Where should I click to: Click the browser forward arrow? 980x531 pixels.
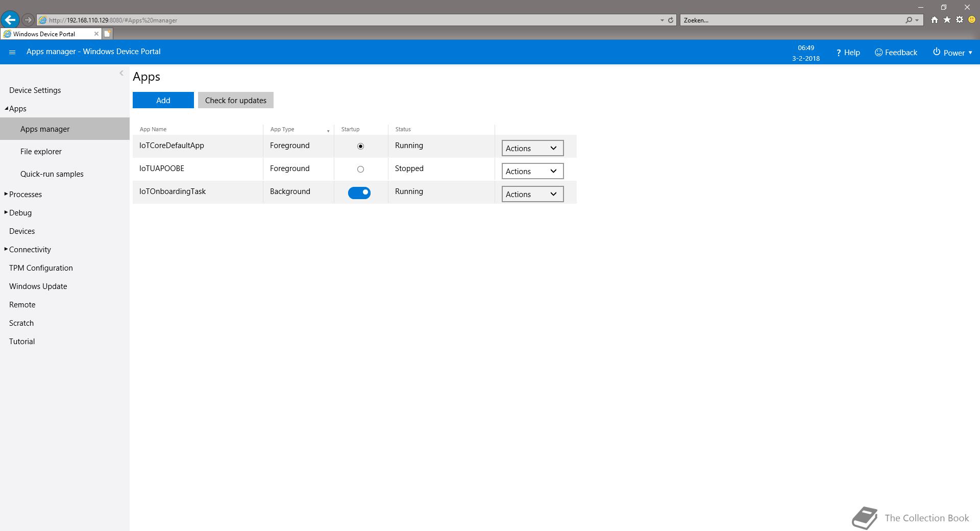(28, 20)
